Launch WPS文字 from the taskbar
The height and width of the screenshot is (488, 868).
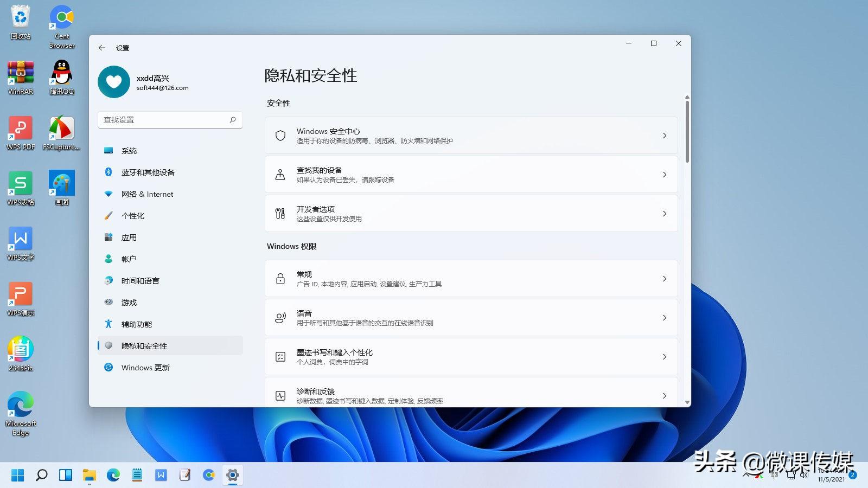161,475
